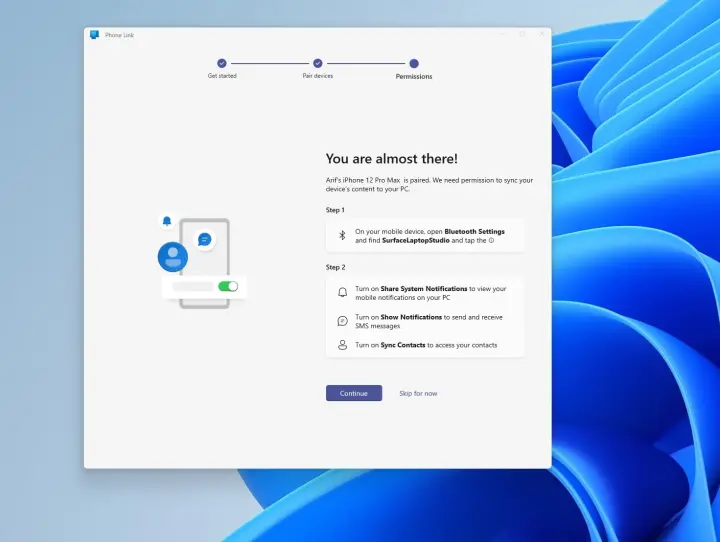Select the Pair devices step checkmark
The width and height of the screenshot is (720, 542).
(318, 63)
